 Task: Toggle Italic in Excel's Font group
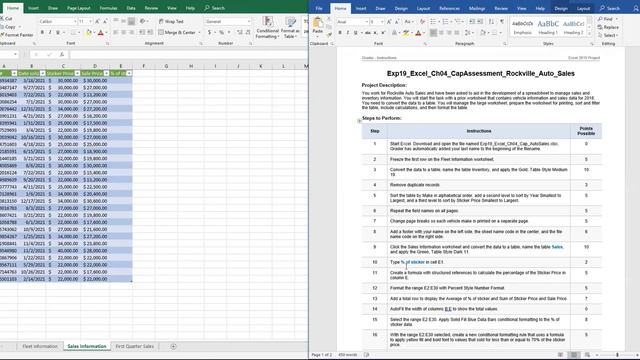click(50, 32)
